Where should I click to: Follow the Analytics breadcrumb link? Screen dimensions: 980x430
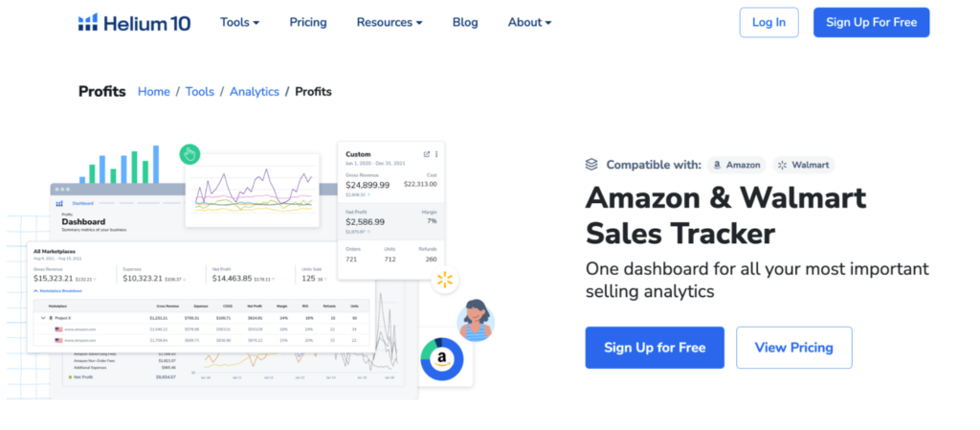255,91
